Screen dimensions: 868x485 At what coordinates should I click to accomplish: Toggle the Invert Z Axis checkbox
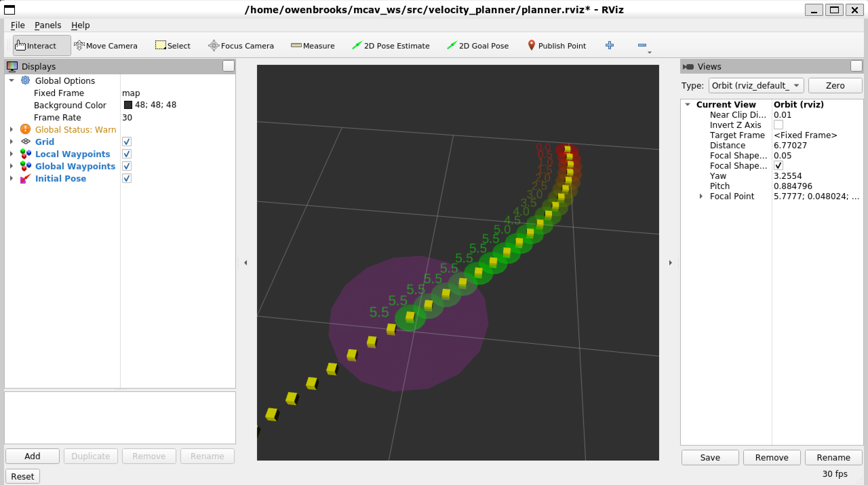coord(778,125)
